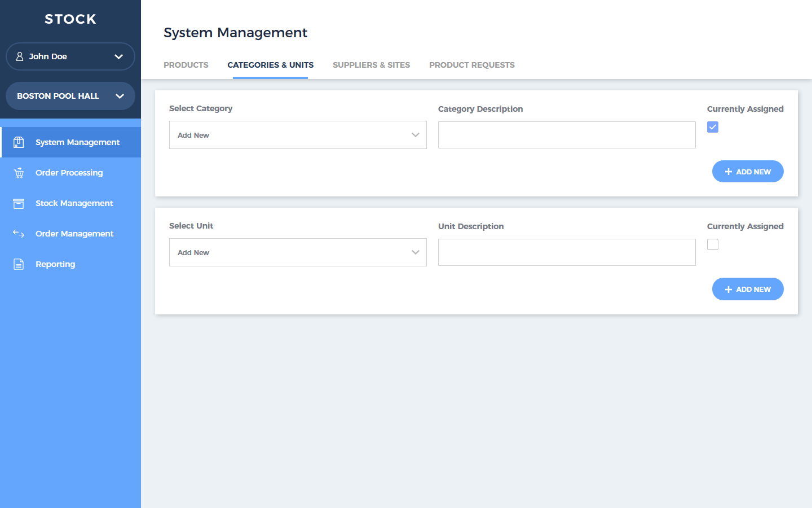Click the user profile icon beside John Doe
812x508 pixels.
tap(20, 56)
